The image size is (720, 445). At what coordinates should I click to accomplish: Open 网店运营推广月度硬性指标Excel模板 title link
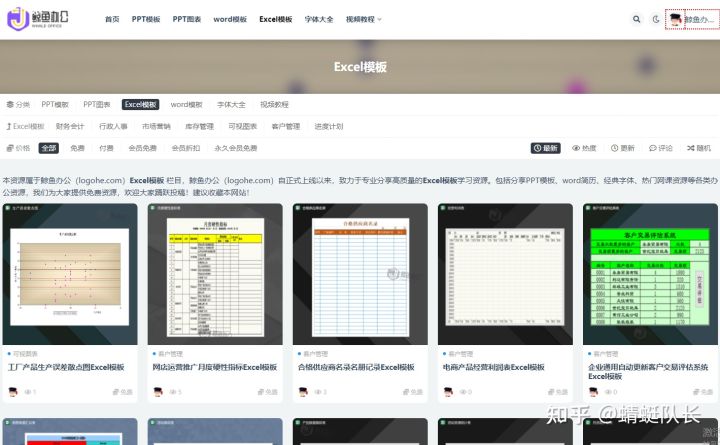point(215,367)
